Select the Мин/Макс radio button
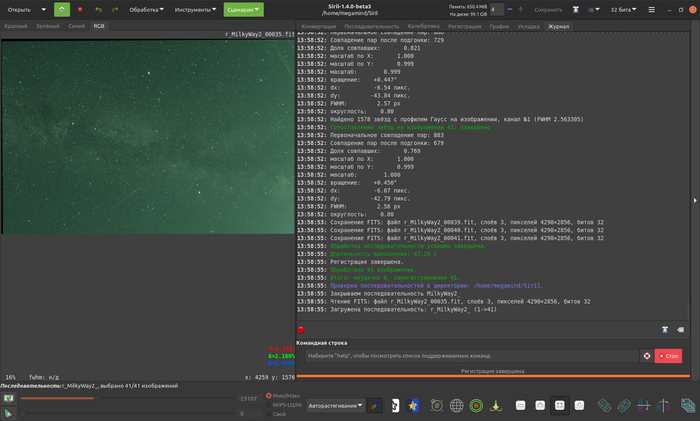 (x=268, y=395)
